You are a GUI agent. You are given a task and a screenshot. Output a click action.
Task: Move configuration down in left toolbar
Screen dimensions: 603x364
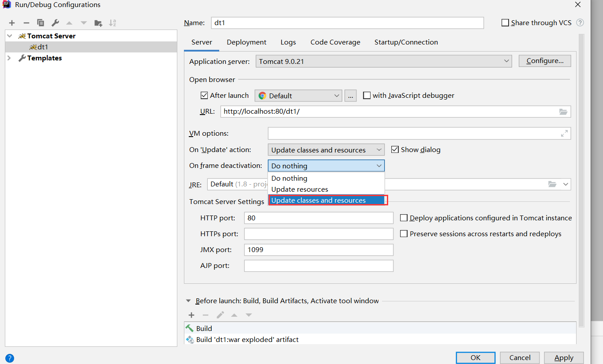(84, 23)
